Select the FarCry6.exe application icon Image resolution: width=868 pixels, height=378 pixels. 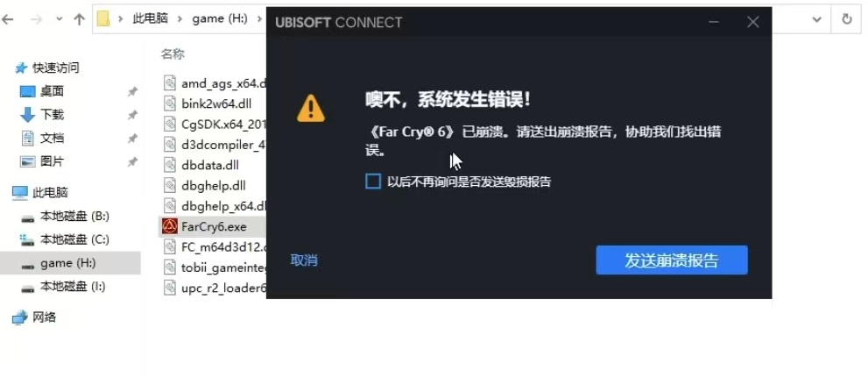coord(170,226)
